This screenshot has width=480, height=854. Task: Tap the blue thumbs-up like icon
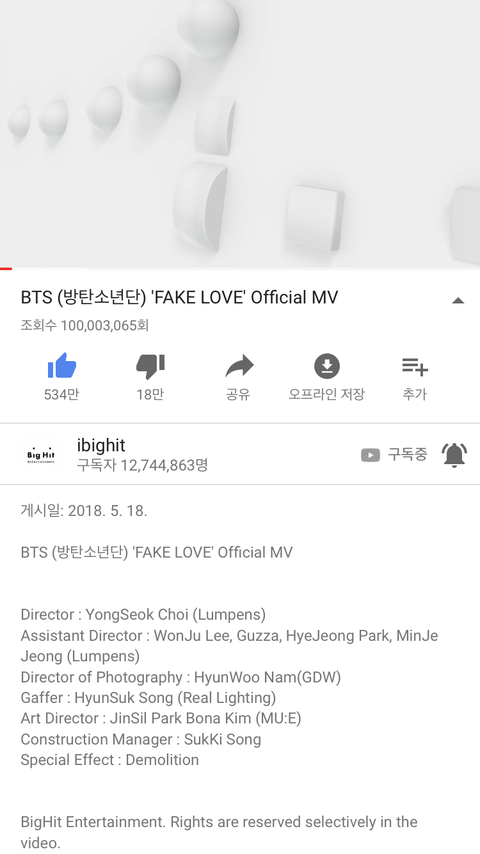tap(62, 365)
